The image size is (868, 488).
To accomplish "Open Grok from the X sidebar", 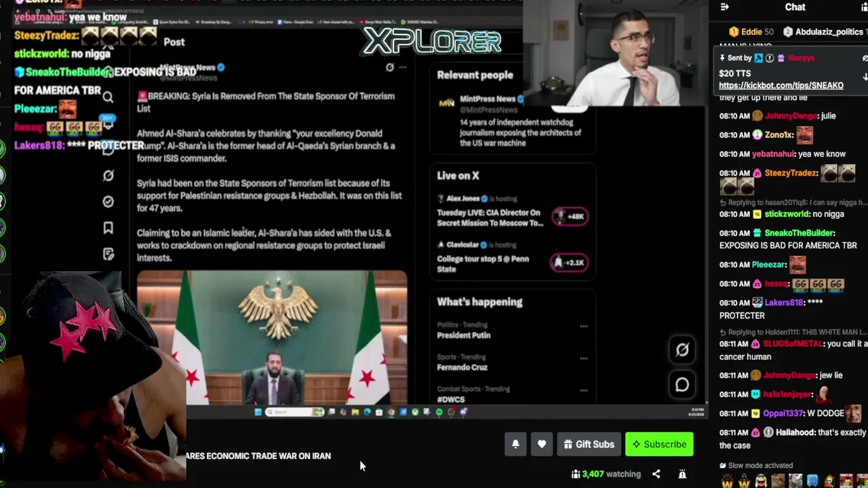I will pos(108,176).
